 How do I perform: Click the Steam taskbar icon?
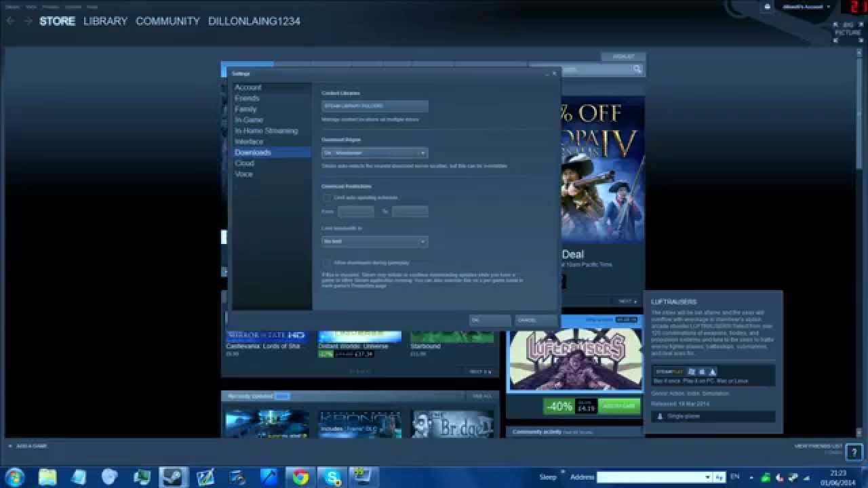point(173,477)
